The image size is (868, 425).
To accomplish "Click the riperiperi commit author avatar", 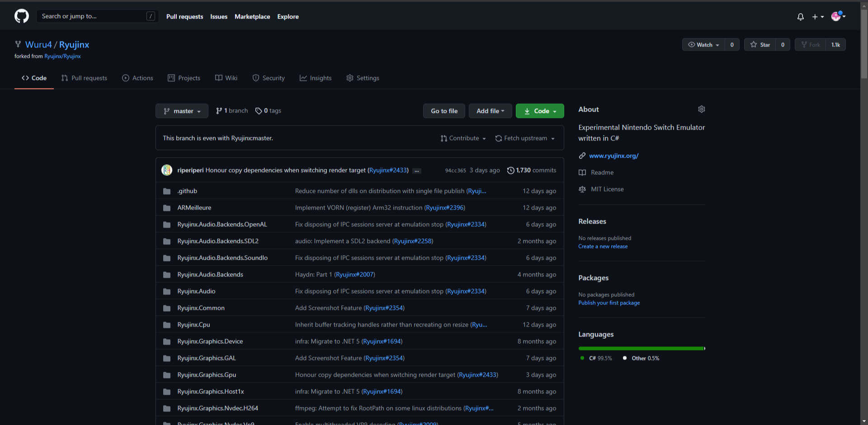I will (167, 170).
